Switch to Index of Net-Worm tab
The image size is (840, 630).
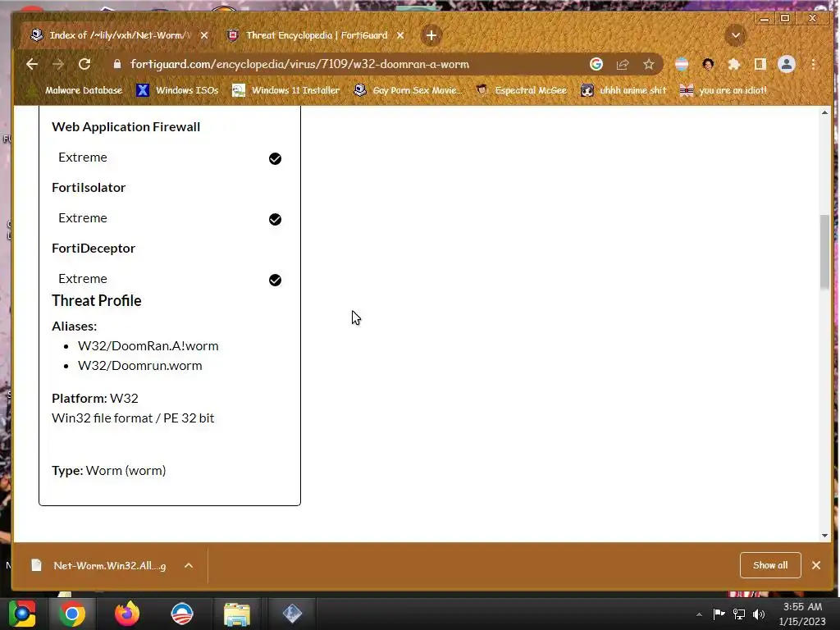coord(118,35)
